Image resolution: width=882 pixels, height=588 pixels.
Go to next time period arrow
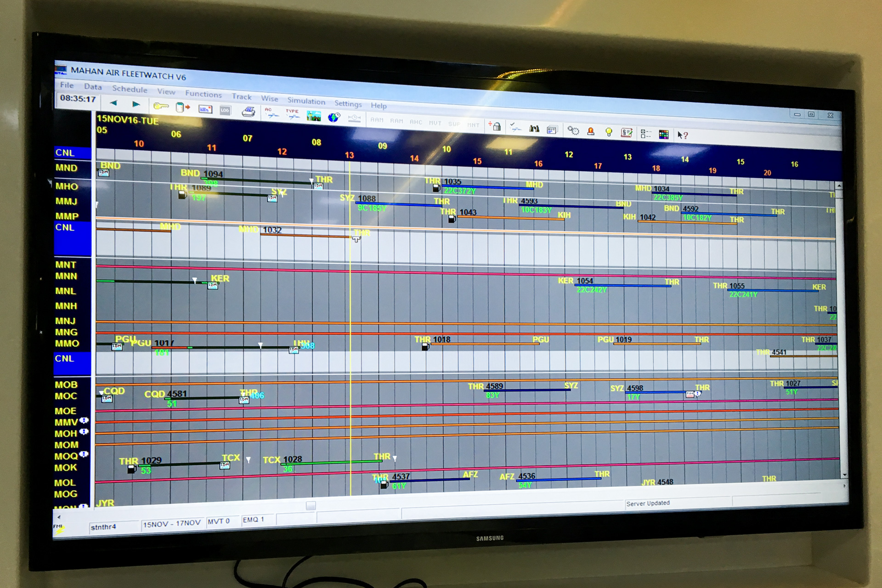136,104
